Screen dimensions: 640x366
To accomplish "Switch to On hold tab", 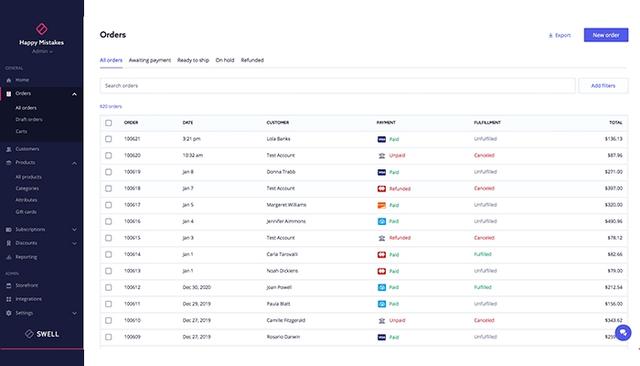I will coord(225,60).
